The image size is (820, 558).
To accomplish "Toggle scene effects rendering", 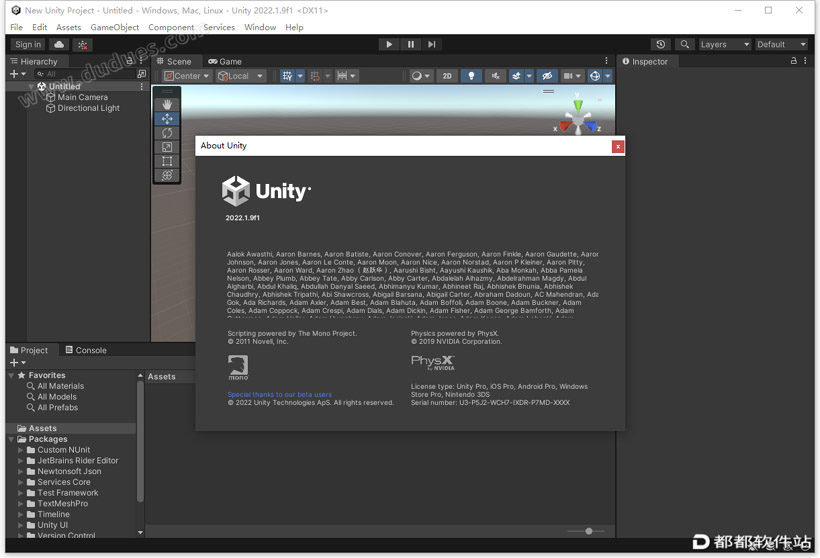I will (516, 76).
